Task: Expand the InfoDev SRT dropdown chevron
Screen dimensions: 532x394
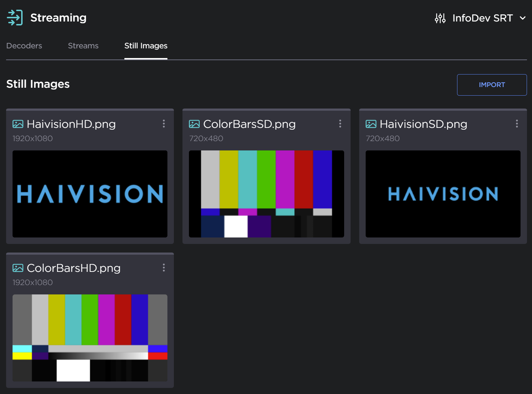Action: (523, 18)
